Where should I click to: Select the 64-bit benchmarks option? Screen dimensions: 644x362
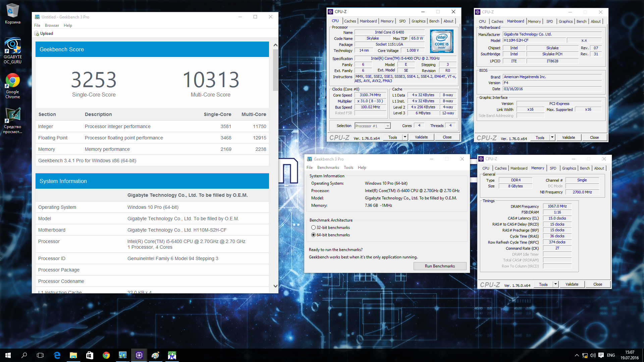point(313,235)
